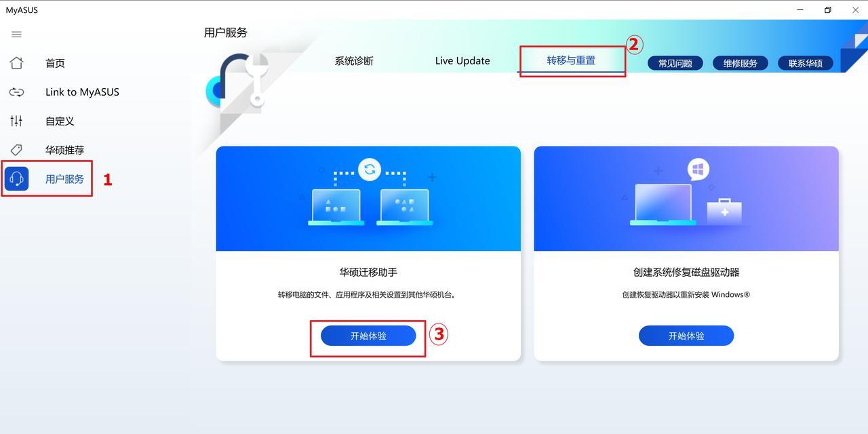Viewport: 868px width, 434px height.
Task: Start 创建系统修复磁盘驱动器 with 开始体验
Action: point(686,336)
